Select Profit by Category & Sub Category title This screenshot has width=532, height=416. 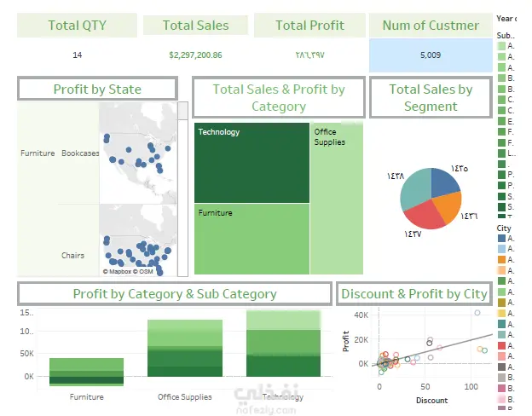[175, 294]
